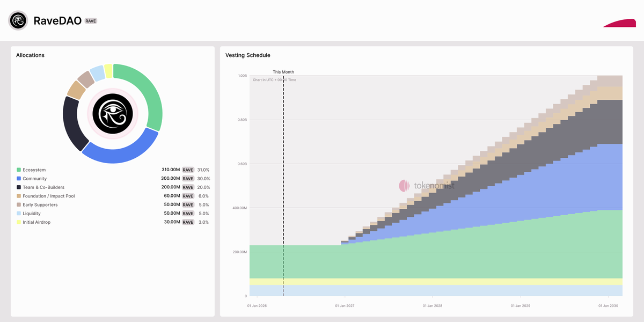Click the Liquidity legend square

click(18, 213)
